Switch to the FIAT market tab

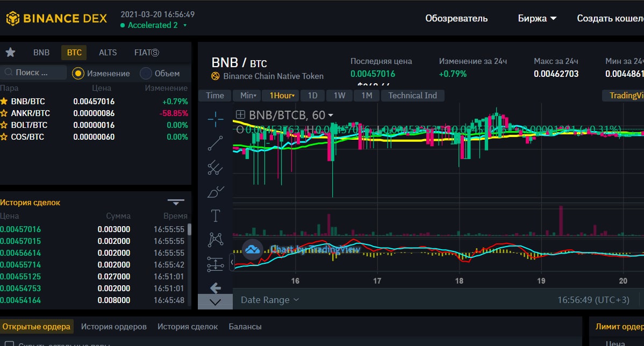147,53
